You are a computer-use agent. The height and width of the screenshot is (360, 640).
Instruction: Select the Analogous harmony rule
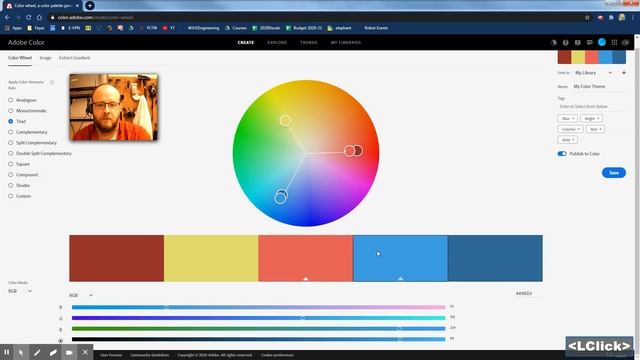click(x=22, y=100)
